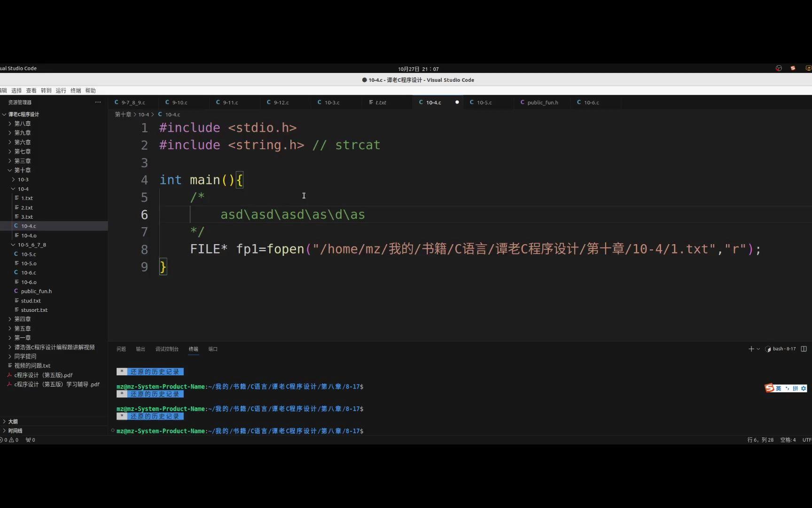Open the 终端 menu in menu bar
The width and height of the screenshot is (812, 508).
(x=76, y=90)
